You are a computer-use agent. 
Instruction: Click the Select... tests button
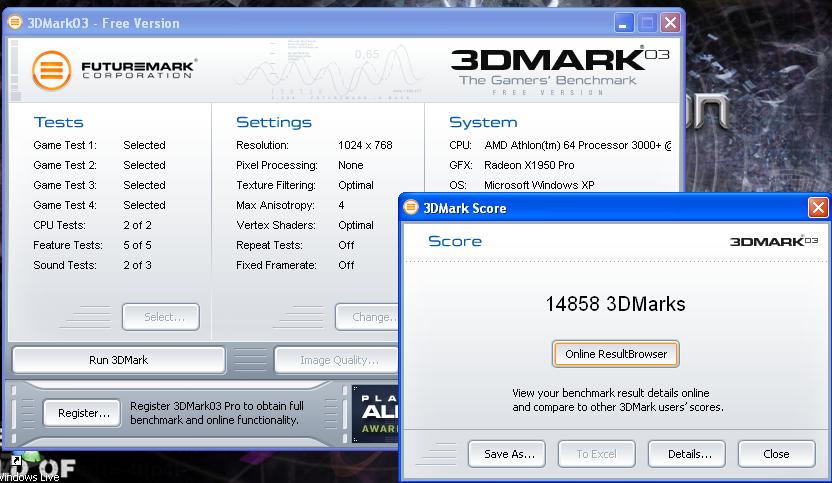click(x=161, y=317)
